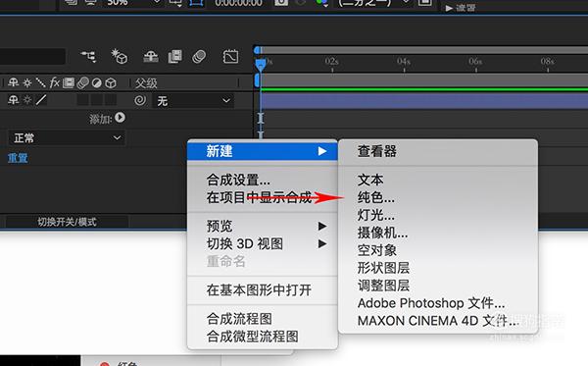The image size is (588, 366).
Task: Click the fx effects column header icon
Action: [55, 82]
